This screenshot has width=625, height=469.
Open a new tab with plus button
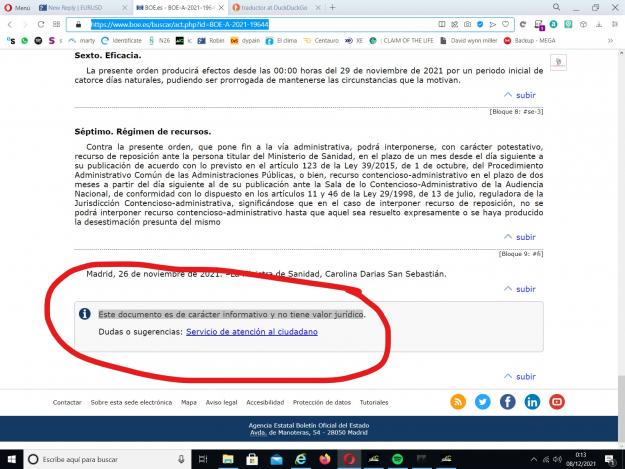pyautogui.click(x=332, y=8)
